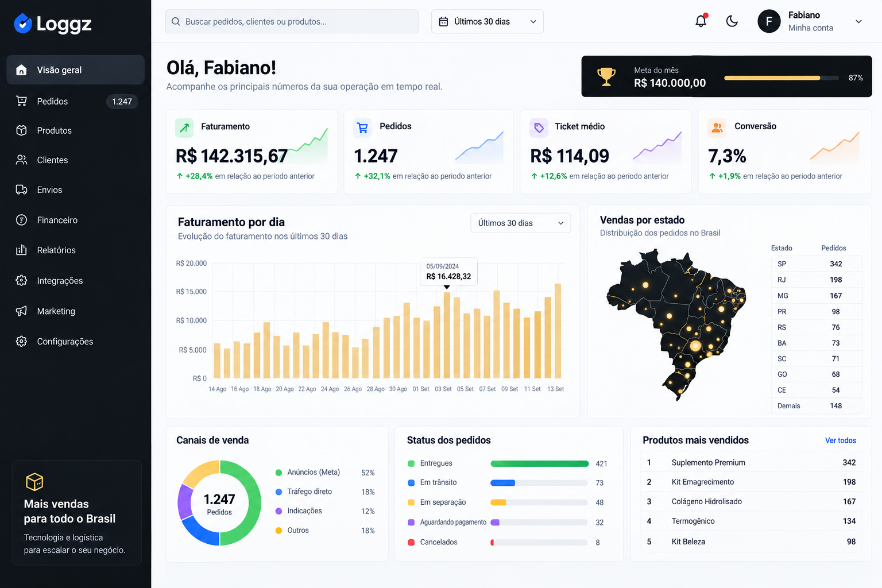This screenshot has width=882, height=588.
Task: Click the Relatórios chart icon
Action: pyautogui.click(x=21, y=250)
